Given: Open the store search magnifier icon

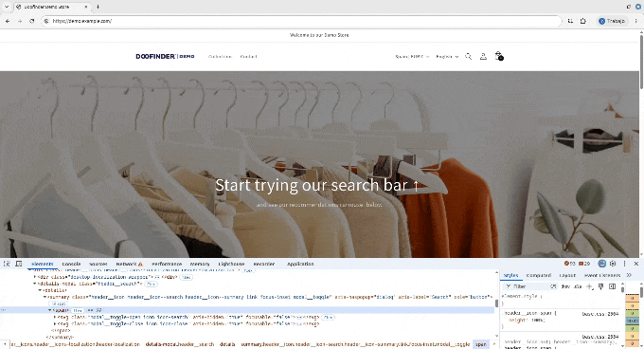Looking at the screenshot, I should 468,57.
